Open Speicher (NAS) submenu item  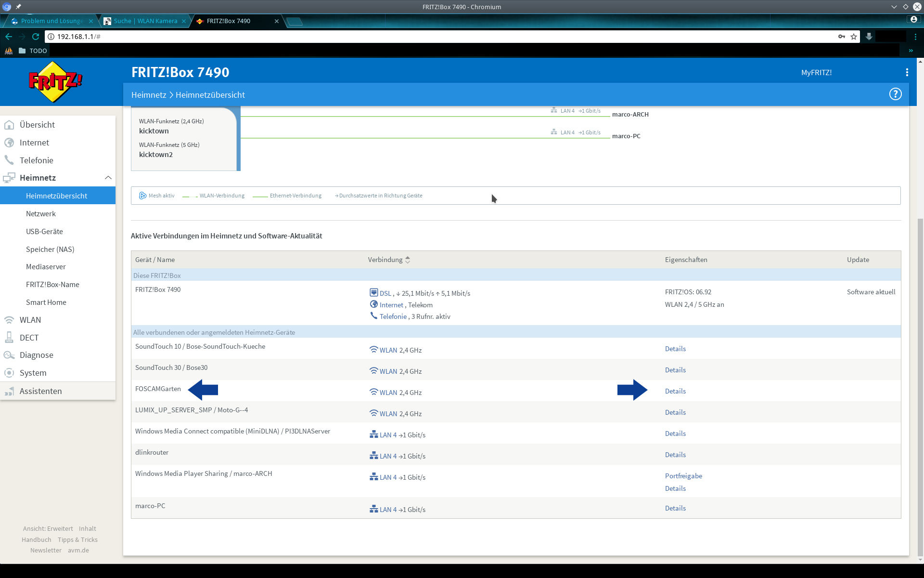(x=50, y=250)
